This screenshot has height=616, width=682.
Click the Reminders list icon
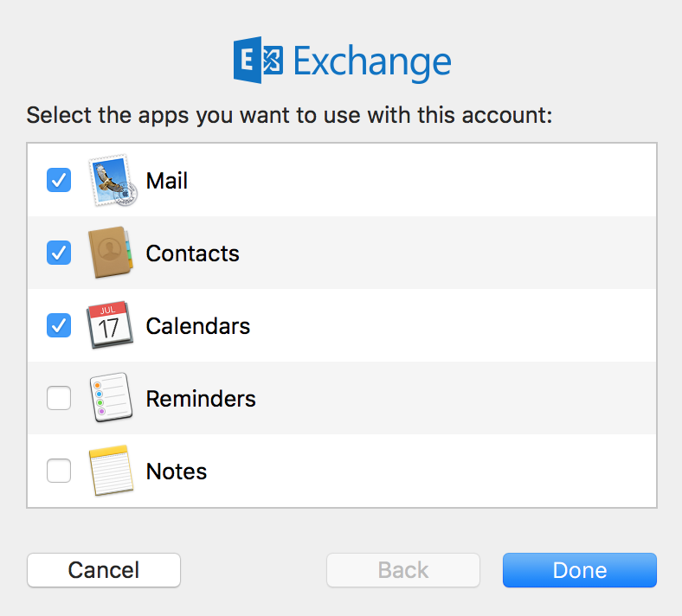pos(111,397)
